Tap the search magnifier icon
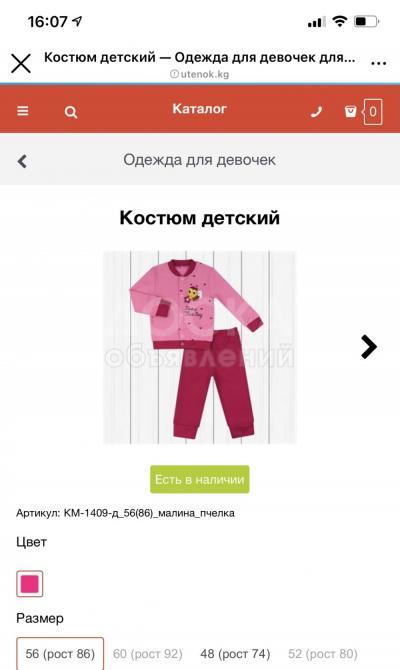This screenshot has width=400, height=670. 71,112
